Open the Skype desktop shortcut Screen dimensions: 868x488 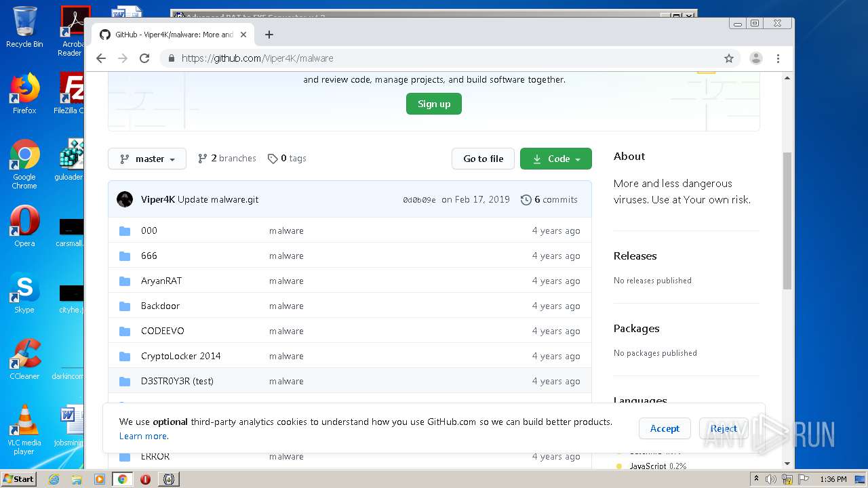click(24, 293)
